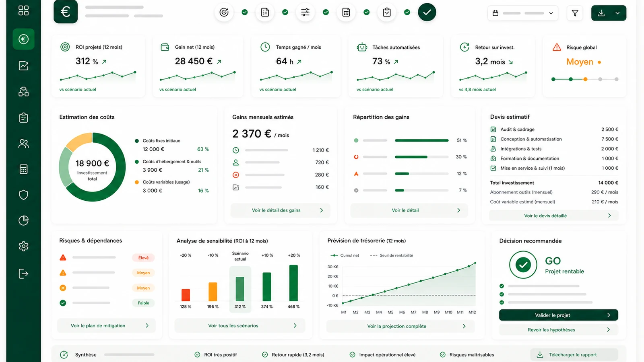Screen dimensions: 644x362
Task: Click the 51 % progress bar
Action: coord(422,140)
